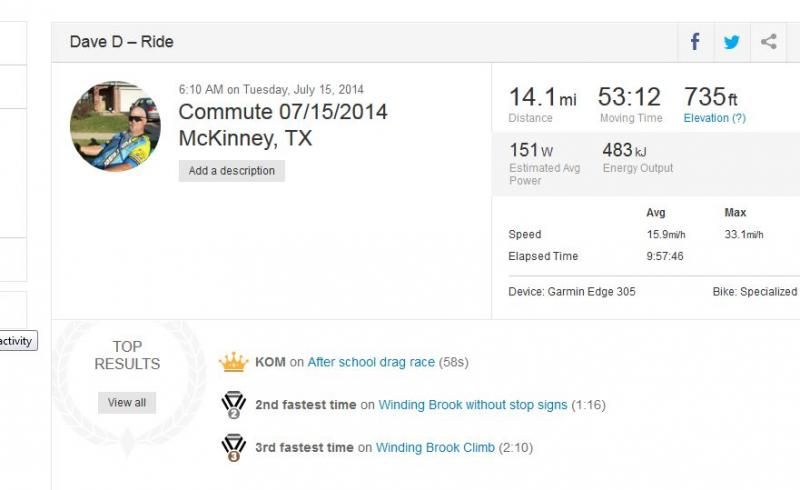This screenshot has width=800, height=490.
Task: Click the Elevation (?) help link
Action: pyautogui.click(x=714, y=118)
